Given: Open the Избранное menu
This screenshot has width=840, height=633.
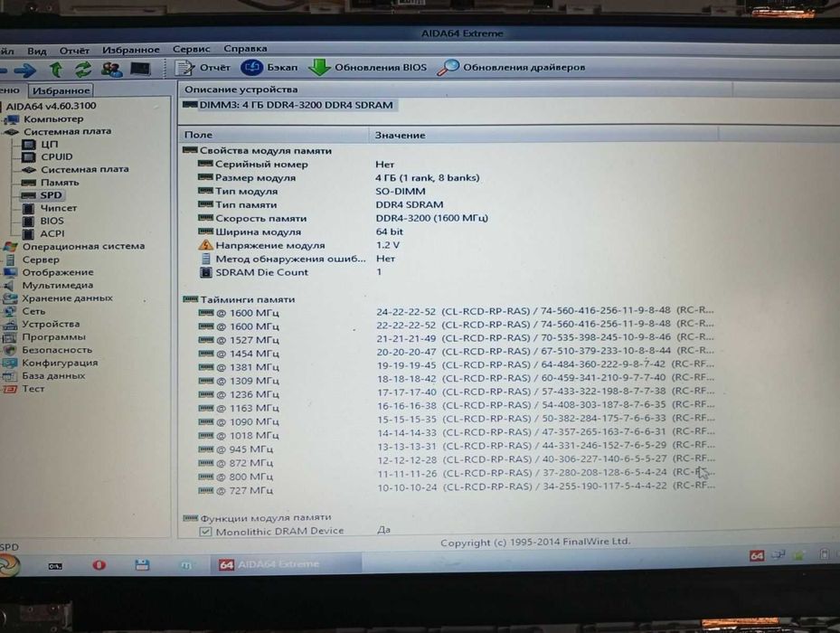Looking at the screenshot, I should (131, 50).
